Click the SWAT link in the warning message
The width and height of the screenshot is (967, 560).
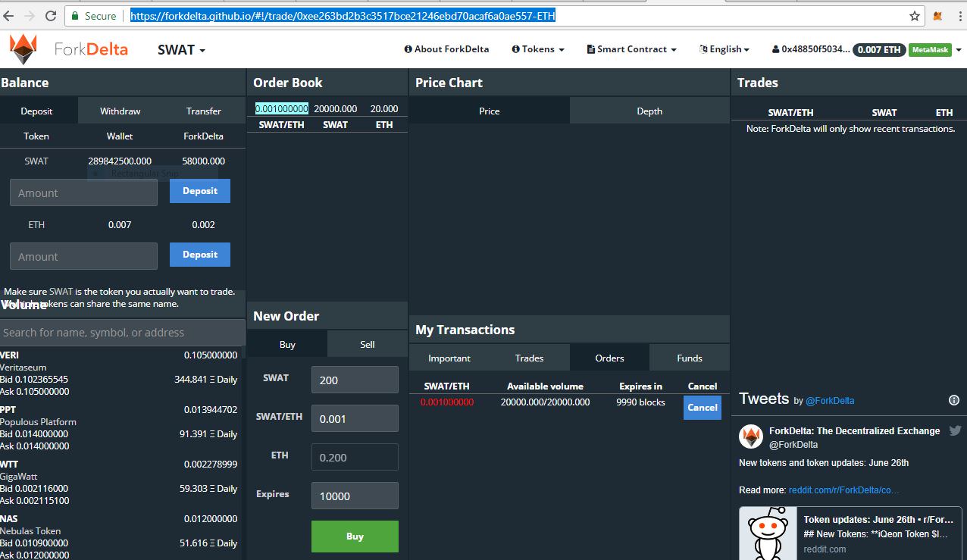point(61,292)
